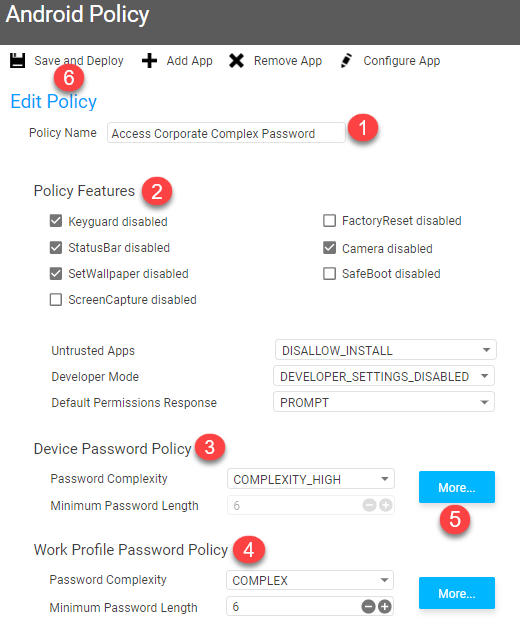Open the Device Password Complexity dropdown
The height and width of the screenshot is (632, 520).
(311, 479)
